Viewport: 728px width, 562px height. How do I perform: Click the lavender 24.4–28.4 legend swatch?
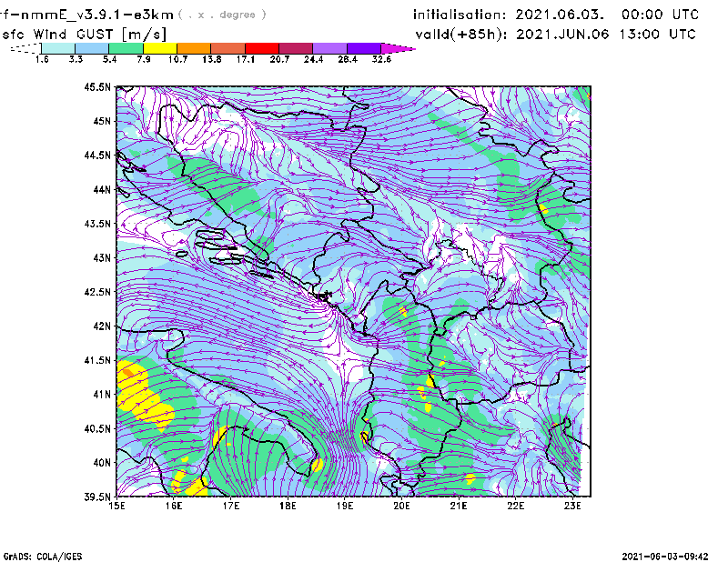pyautogui.click(x=330, y=48)
